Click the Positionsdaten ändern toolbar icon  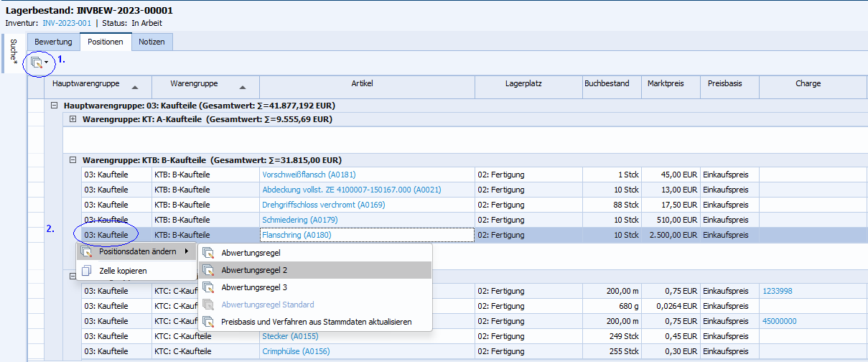(37, 63)
